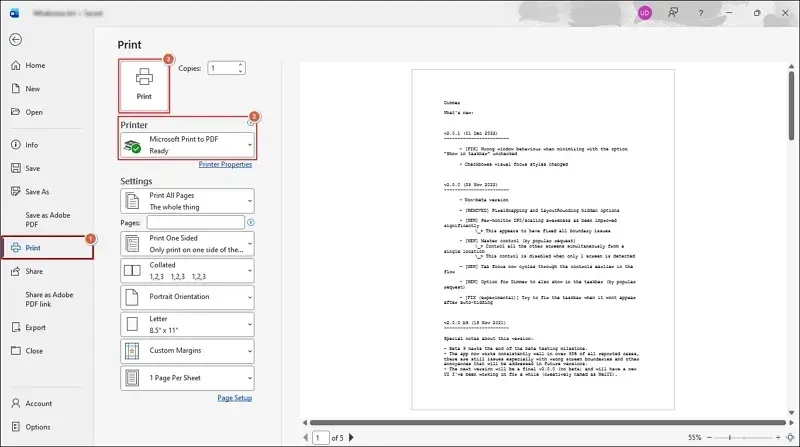Click the preview vertical scrollbar
The width and height of the screenshot is (800, 447).
click(791, 106)
